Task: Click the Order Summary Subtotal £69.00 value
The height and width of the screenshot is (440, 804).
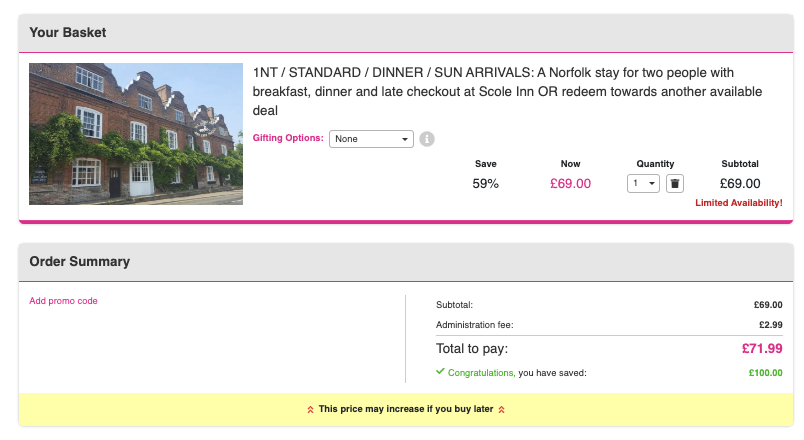Action: click(x=768, y=305)
